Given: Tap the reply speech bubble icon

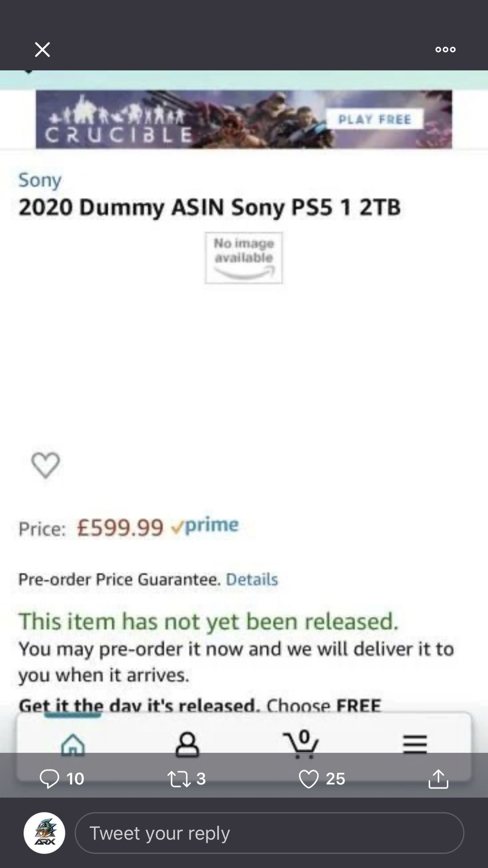Looking at the screenshot, I should point(49,779).
